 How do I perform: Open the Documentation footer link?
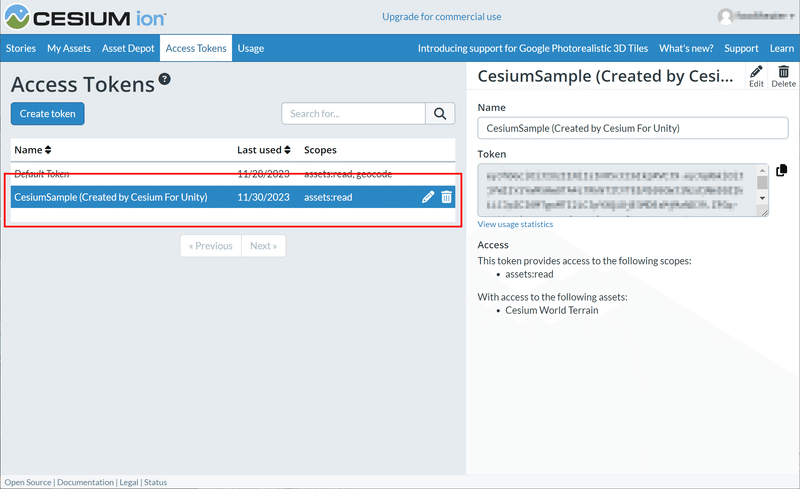(x=86, y=482)
